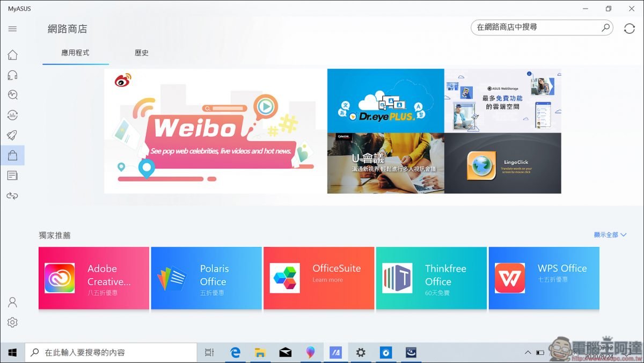This screenshot has width=644, height=363.
Task: Click the 獨家推薦 section label
Action: 55,235
